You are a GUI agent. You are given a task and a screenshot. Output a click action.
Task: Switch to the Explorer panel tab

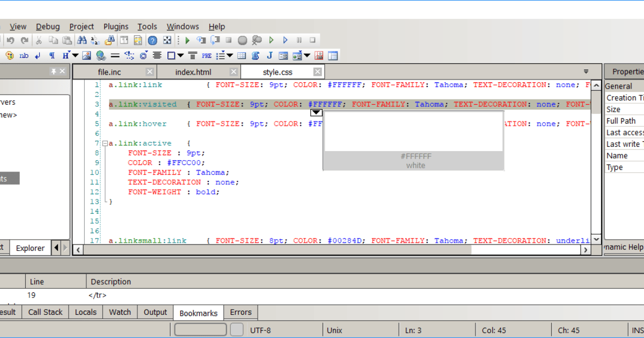30,248
